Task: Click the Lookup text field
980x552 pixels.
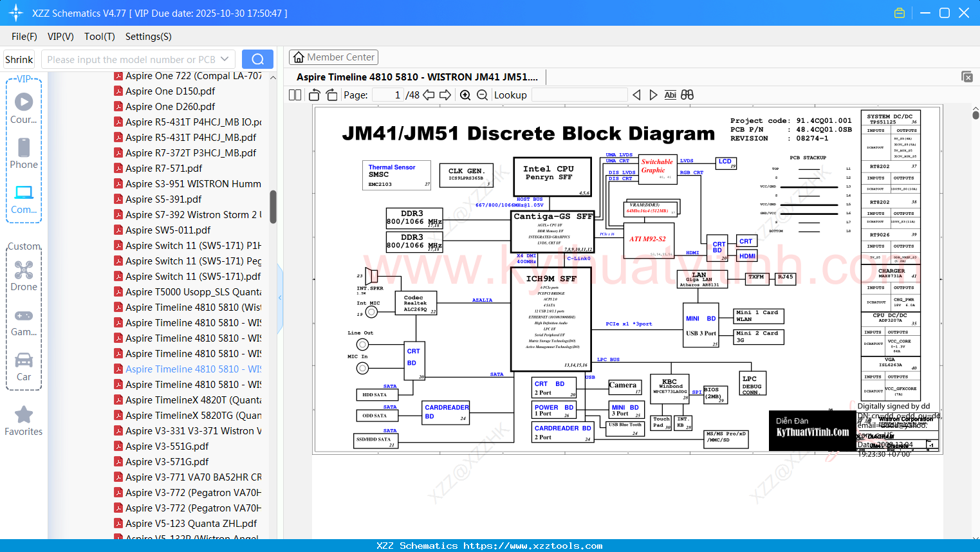Action: tap(579, 95)
